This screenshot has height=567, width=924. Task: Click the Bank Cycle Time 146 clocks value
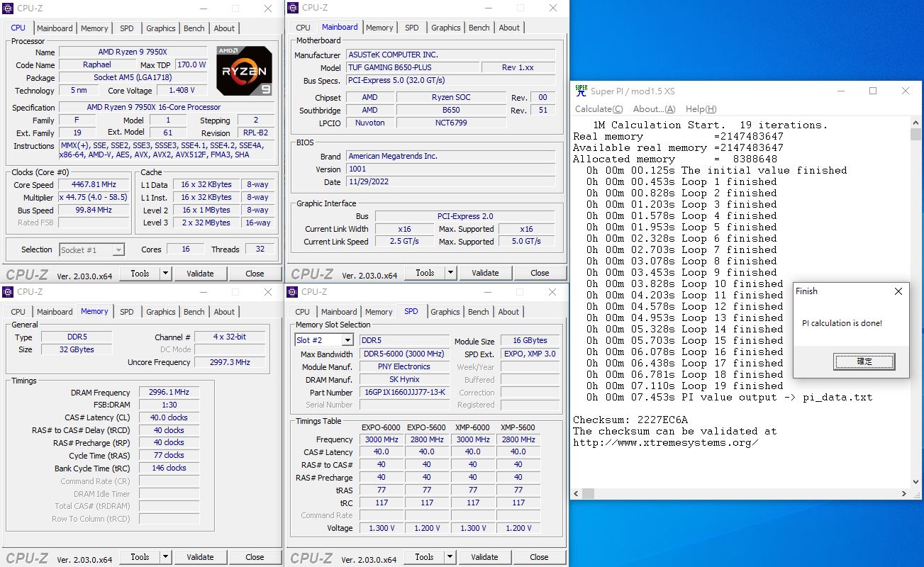[169, 468]
